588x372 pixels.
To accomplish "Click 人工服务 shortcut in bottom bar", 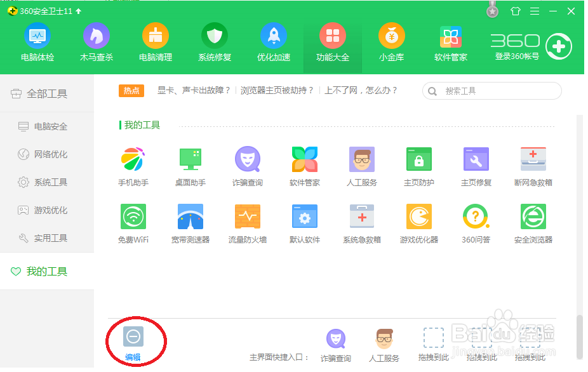I will coord(384,345).
